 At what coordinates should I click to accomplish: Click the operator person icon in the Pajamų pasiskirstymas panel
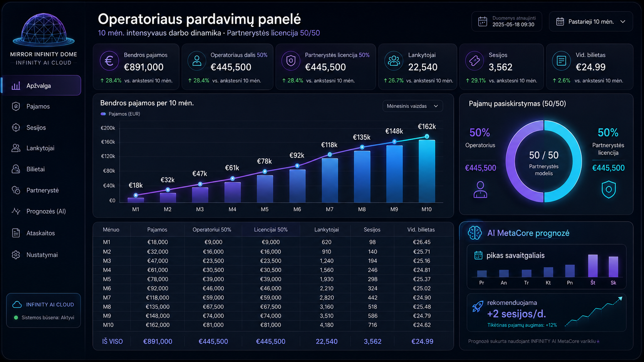tap(480, 190)
